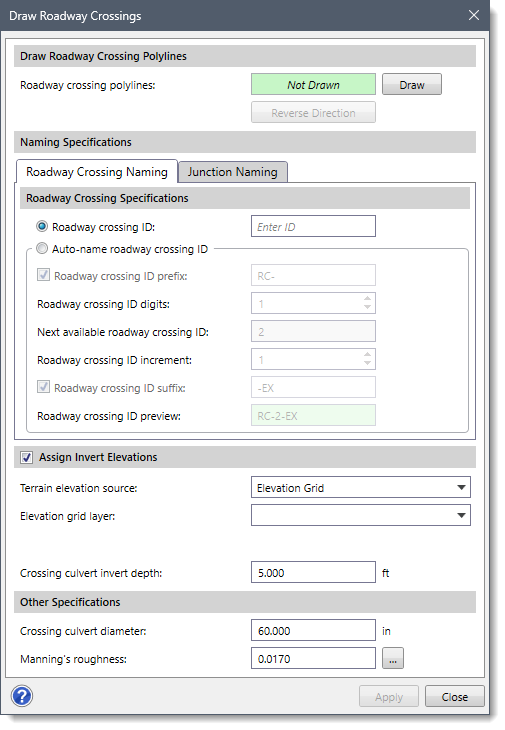
Task: Increase Roadway crossing ID digits with up arrow
Action: click(x=367, y=298)
